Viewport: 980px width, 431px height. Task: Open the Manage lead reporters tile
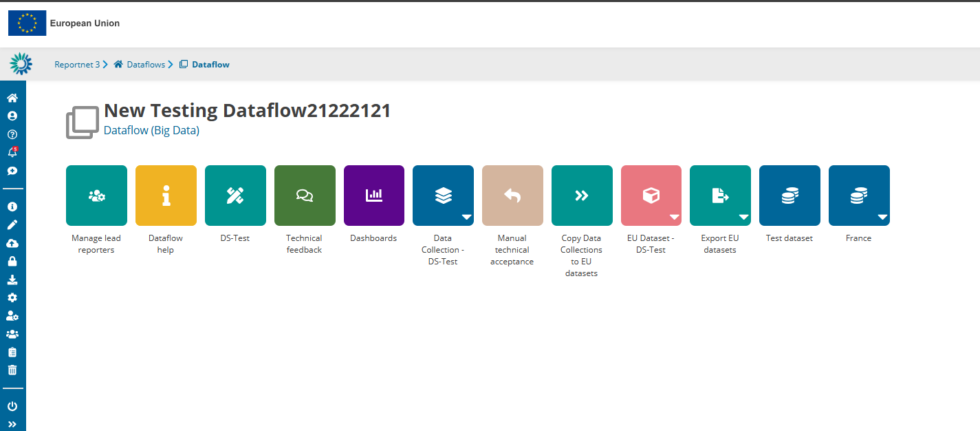pyautogui.click(x=96, y=196)
